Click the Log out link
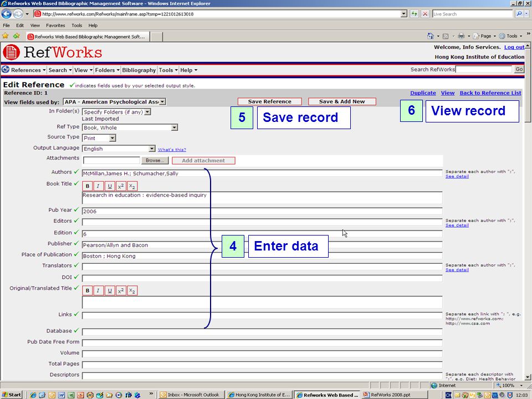The height and width of the screenshot is (399, 532). [x=514, y=47]
